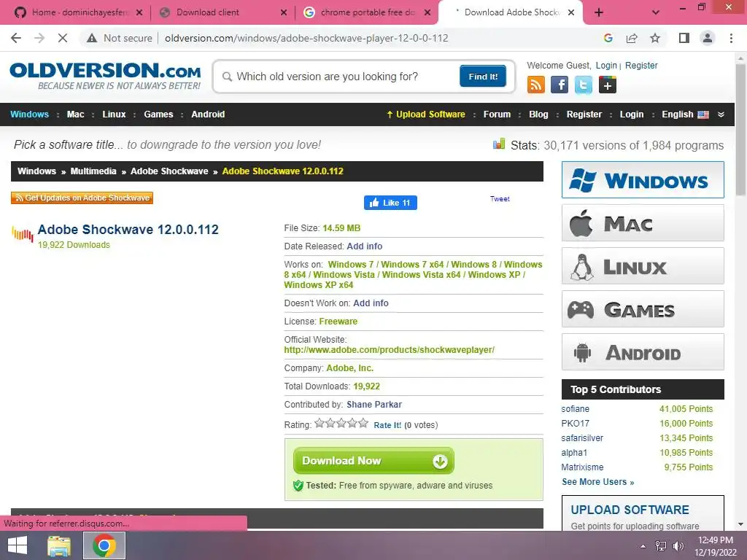
Task: Select Mac in the navigation bar
Action: (x=75, y=114)
